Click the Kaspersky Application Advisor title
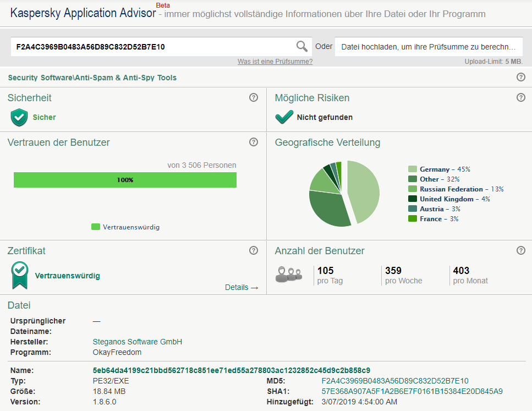This screenshot has height=411, width=532. (83, 13)
